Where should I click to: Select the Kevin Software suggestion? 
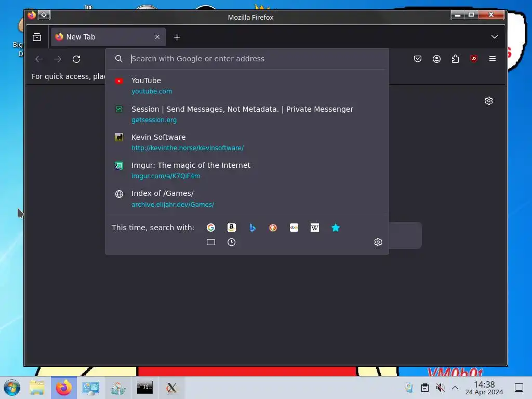pos(247,142)
